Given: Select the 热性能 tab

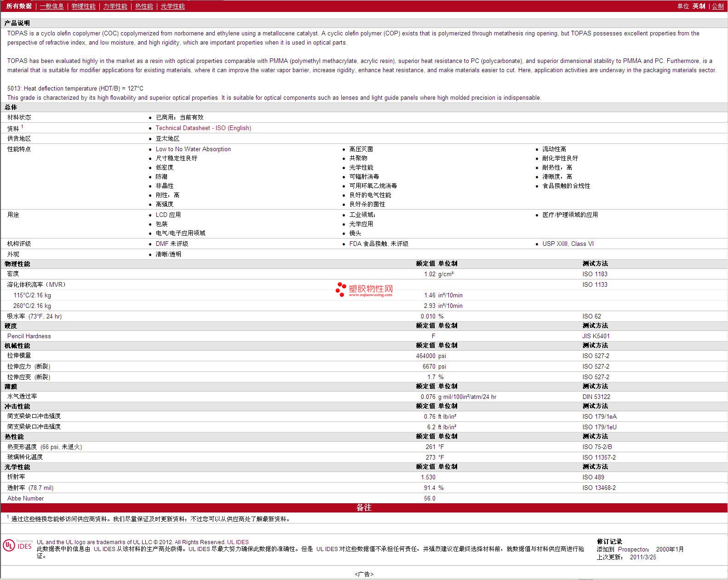Looking at the screenshot, I should pos(144,6).
